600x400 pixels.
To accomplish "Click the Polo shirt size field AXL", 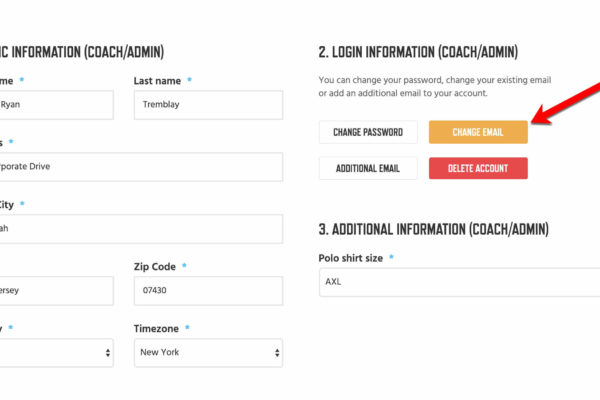I will pos(459,282).
